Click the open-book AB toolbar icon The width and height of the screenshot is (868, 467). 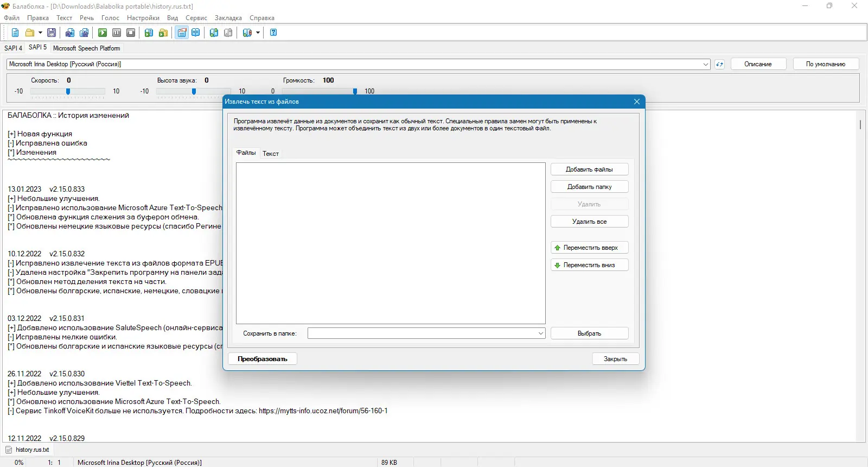click(x=196, y=33)
